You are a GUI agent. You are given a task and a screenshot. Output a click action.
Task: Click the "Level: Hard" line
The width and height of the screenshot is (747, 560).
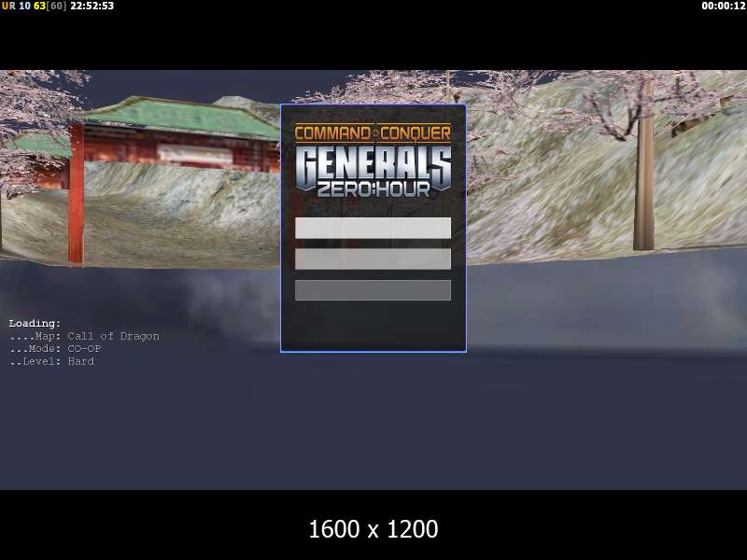click(x=51, y=361)
